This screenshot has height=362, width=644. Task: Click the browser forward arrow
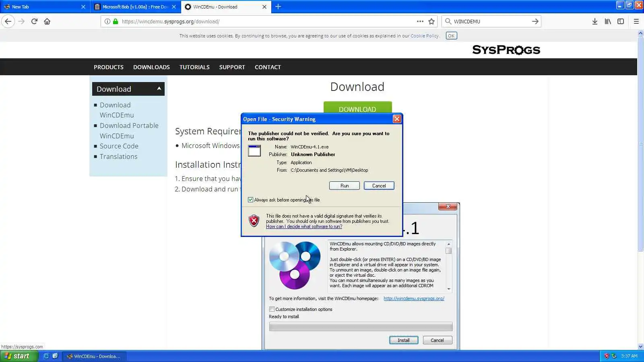(22, 21)
